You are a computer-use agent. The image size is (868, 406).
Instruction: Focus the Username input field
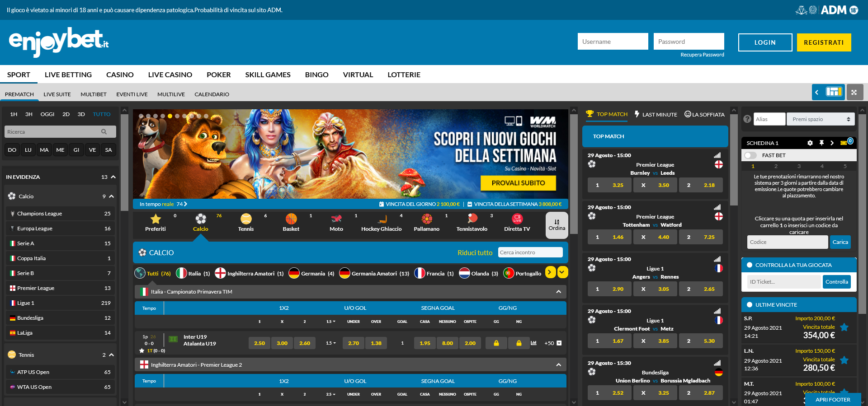[613, 42]
